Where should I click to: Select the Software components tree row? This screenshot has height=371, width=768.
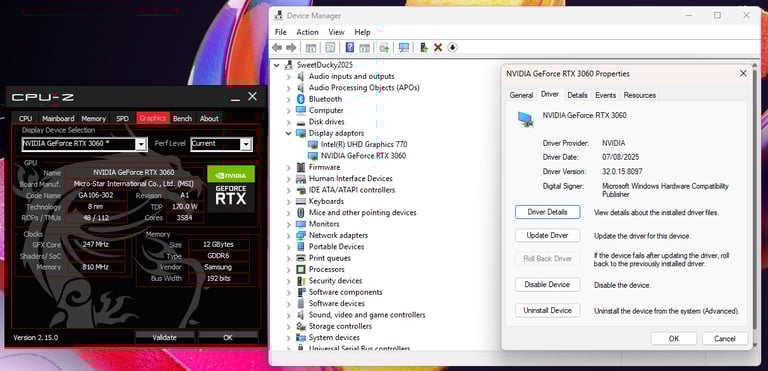346,292
